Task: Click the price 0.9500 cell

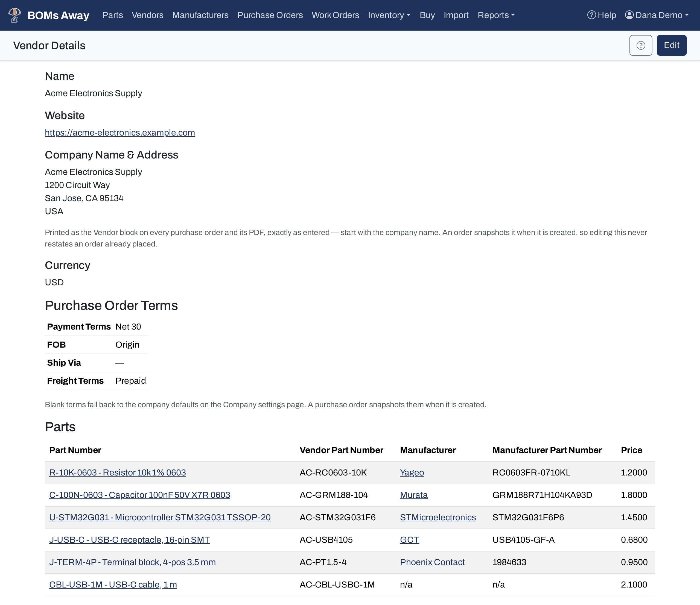Action: [x=634, y=562]
